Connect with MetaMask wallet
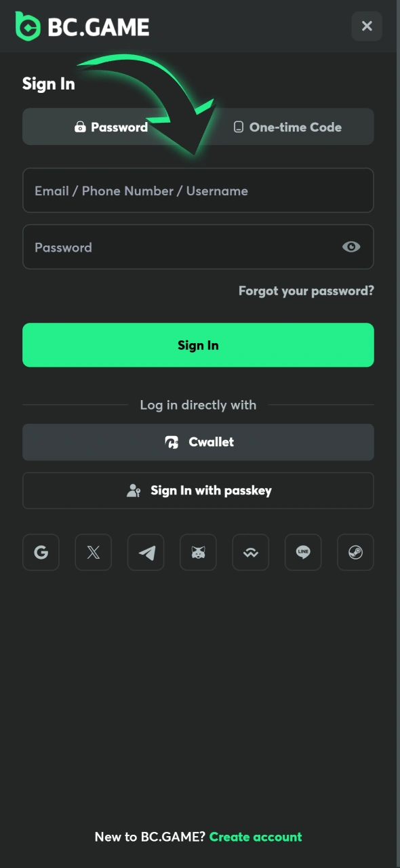 pos(198,552)
